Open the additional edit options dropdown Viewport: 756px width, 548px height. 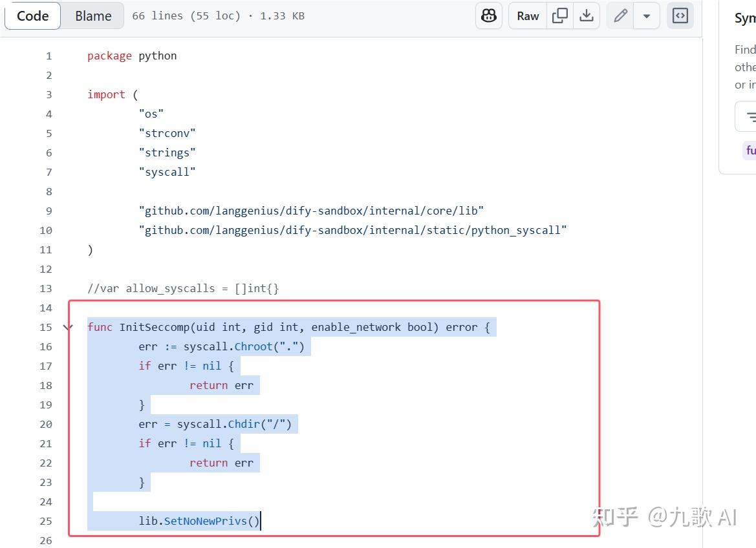tap(647, 16)
